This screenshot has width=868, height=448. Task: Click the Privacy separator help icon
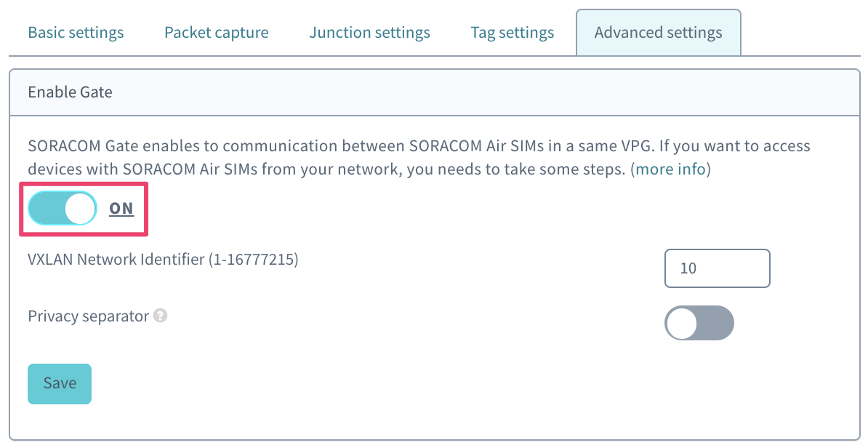tap(161, 316)
